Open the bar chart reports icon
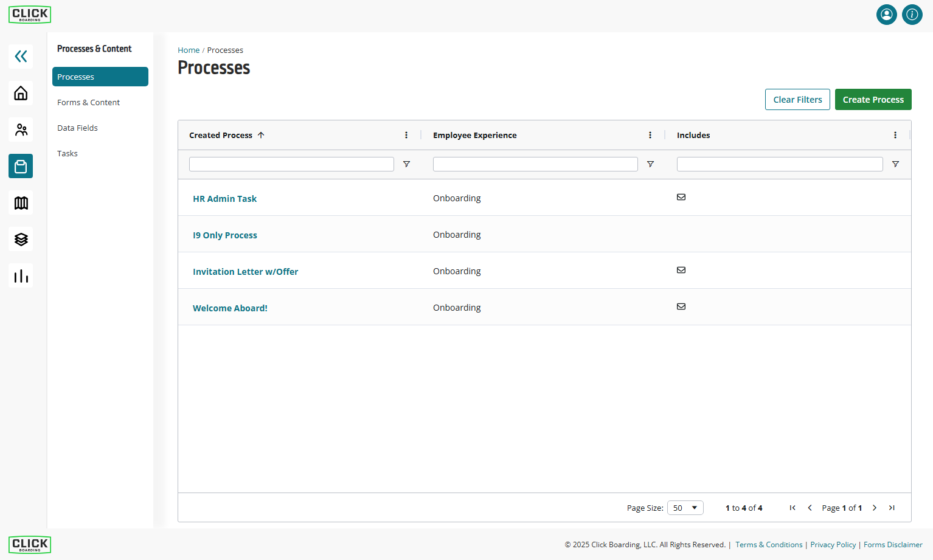The height and width of the screenshot is (560, 933). 21,276
